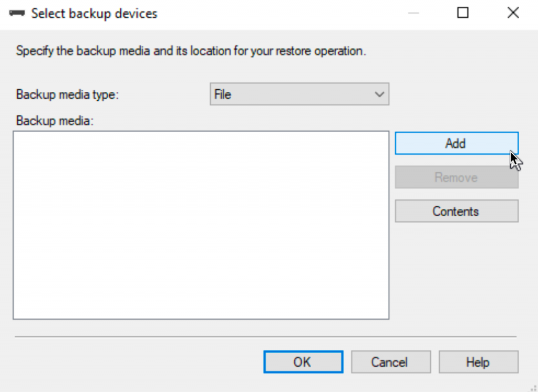The height and width of the screenshot is (392, 538).
Task: Open Help for this dialog
Action: (478, 362)
